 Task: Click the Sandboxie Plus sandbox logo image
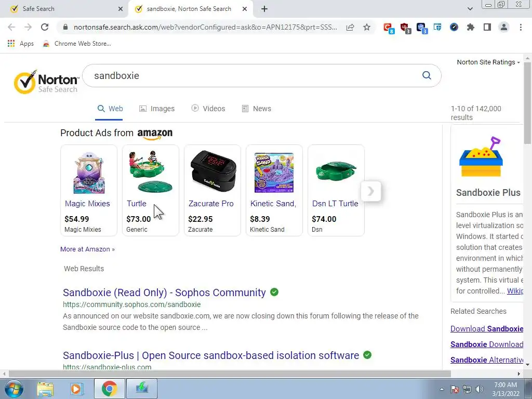coord(481,157)
